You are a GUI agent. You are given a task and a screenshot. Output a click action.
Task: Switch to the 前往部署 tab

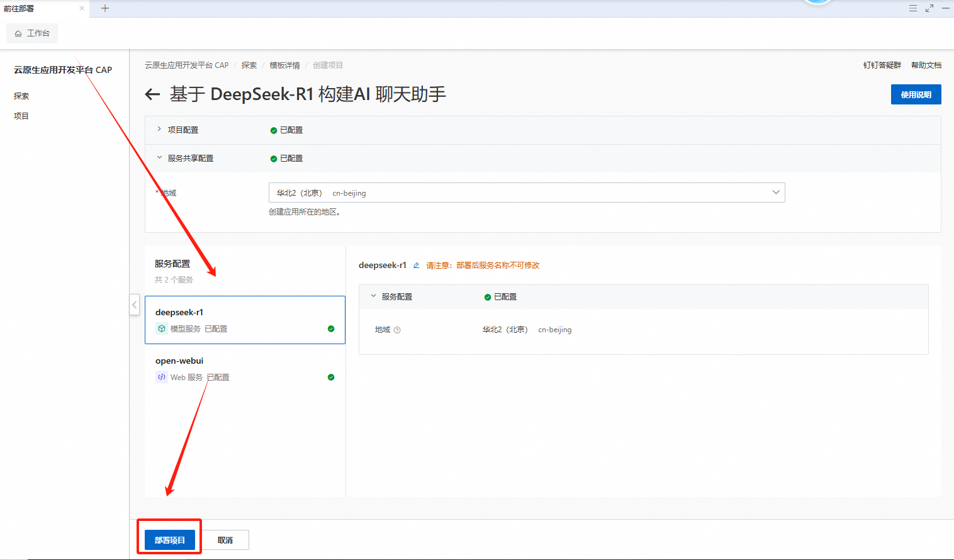[45, 9]
